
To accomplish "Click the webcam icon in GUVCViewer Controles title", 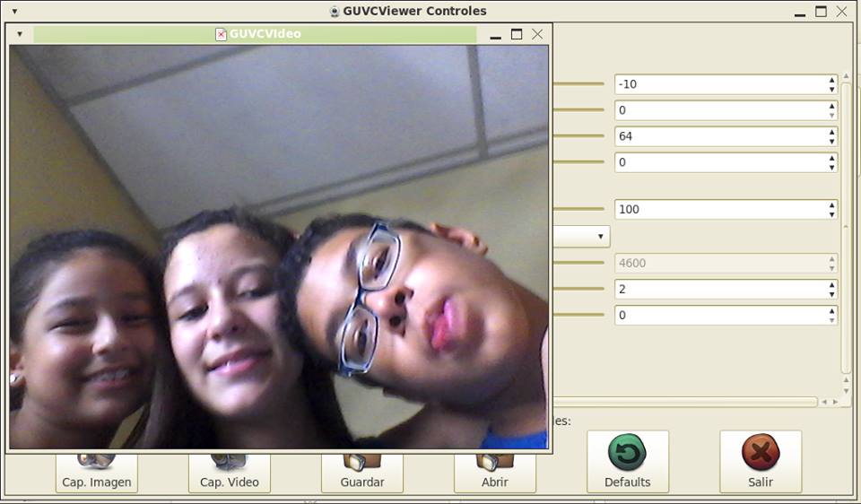I will (335, 11).
